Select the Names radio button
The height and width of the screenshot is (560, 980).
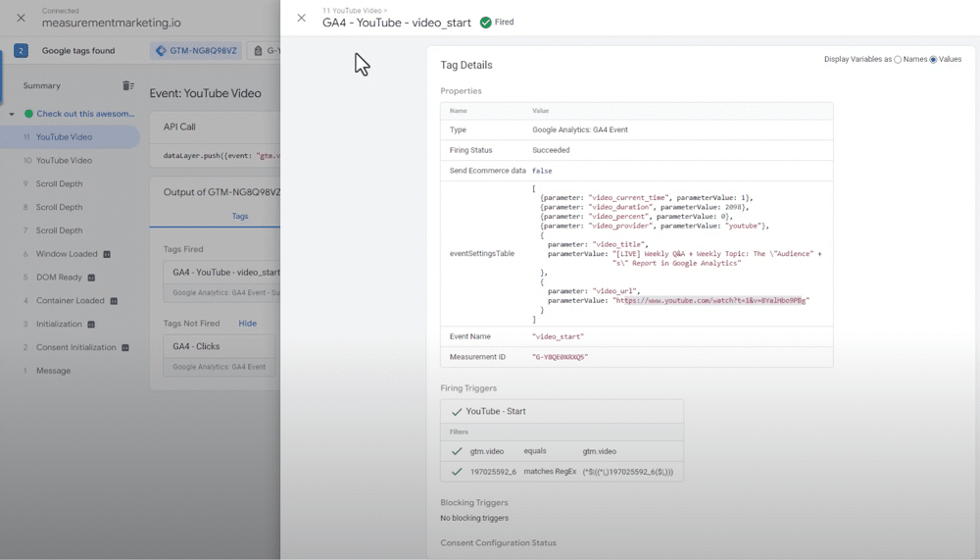pyautogui.click(x=898, y=60)
